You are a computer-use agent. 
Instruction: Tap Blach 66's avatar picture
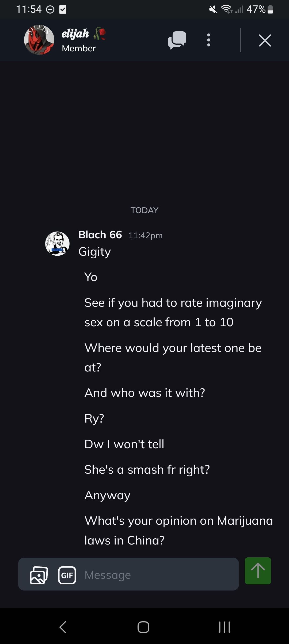pyautogui.click(x=57, y=244)
